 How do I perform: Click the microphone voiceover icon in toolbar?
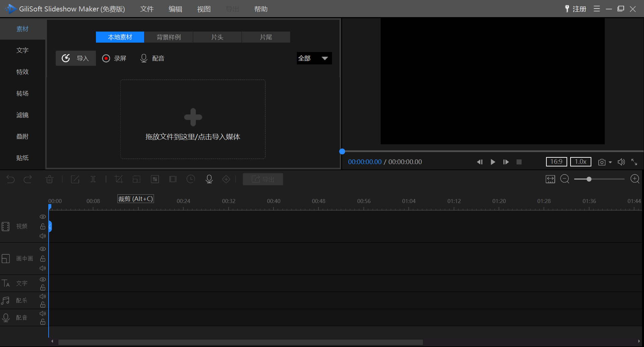click(209, 179)
